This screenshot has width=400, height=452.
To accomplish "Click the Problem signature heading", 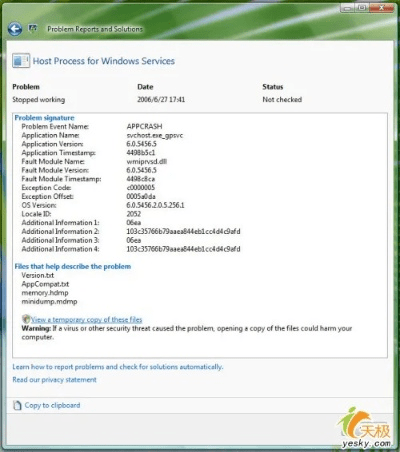I will click(x=44, y=118).
